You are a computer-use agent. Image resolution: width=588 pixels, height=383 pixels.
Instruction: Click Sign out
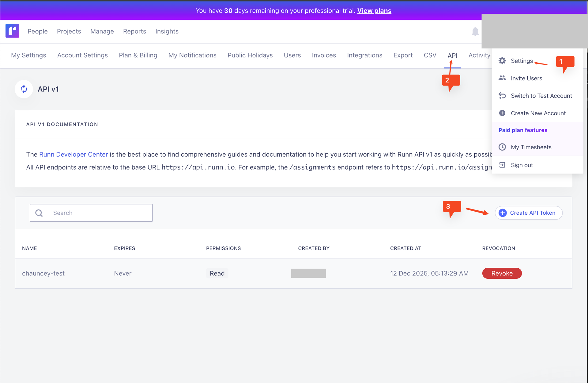(x=522, y=165)
